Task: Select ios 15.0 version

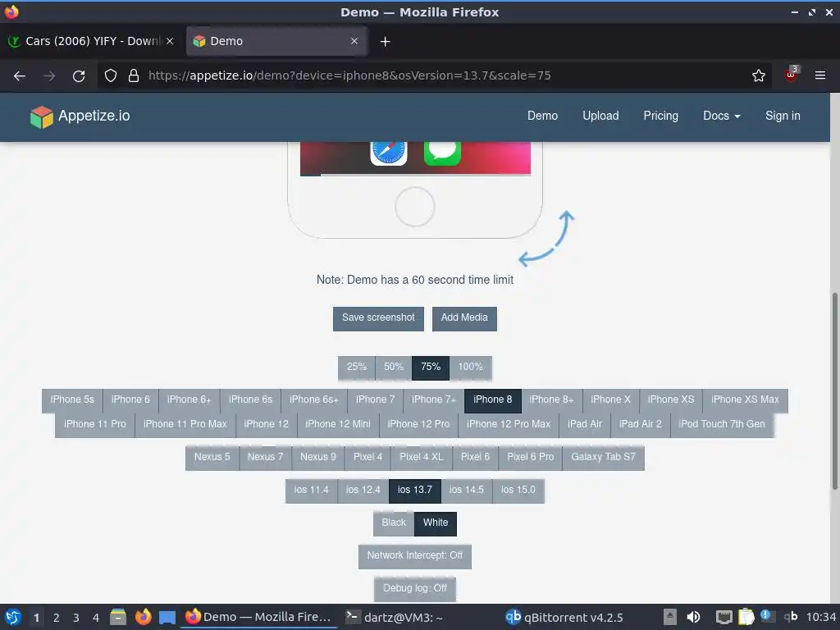Action: pos(518,491)
